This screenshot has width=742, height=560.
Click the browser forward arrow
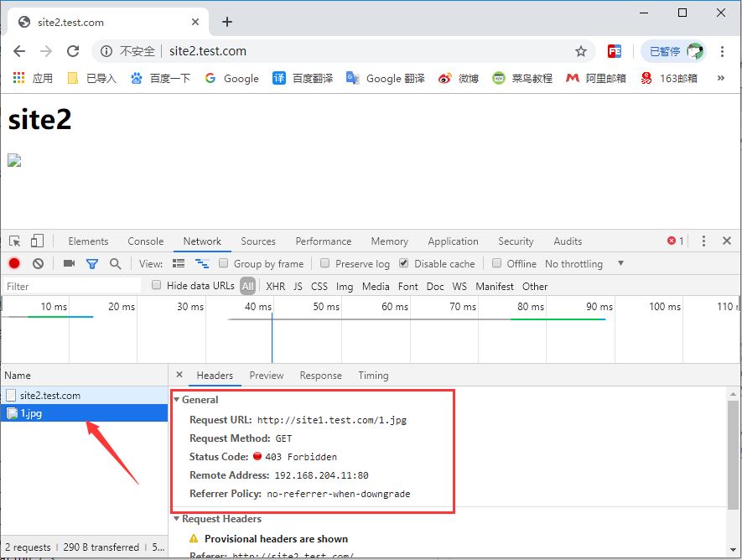coord(46,51)
